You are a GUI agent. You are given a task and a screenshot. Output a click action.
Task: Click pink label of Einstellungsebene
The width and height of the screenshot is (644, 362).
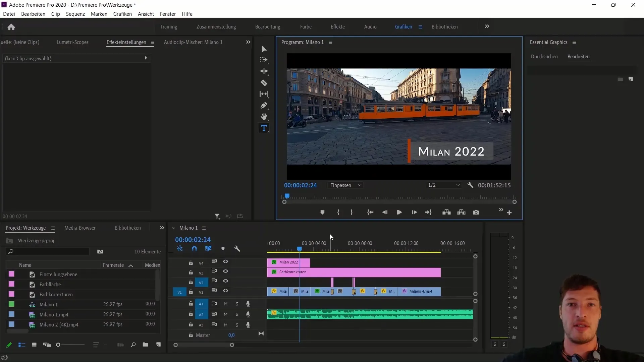pyautogui.click(x=11, y=274)
